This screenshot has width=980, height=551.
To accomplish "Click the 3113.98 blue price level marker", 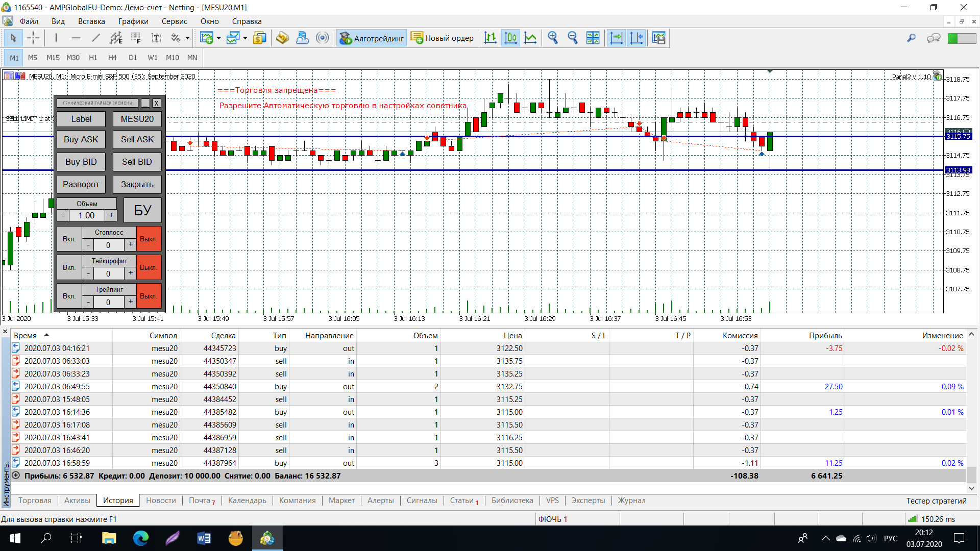I will pyautogui.click(x=958, y=170).
